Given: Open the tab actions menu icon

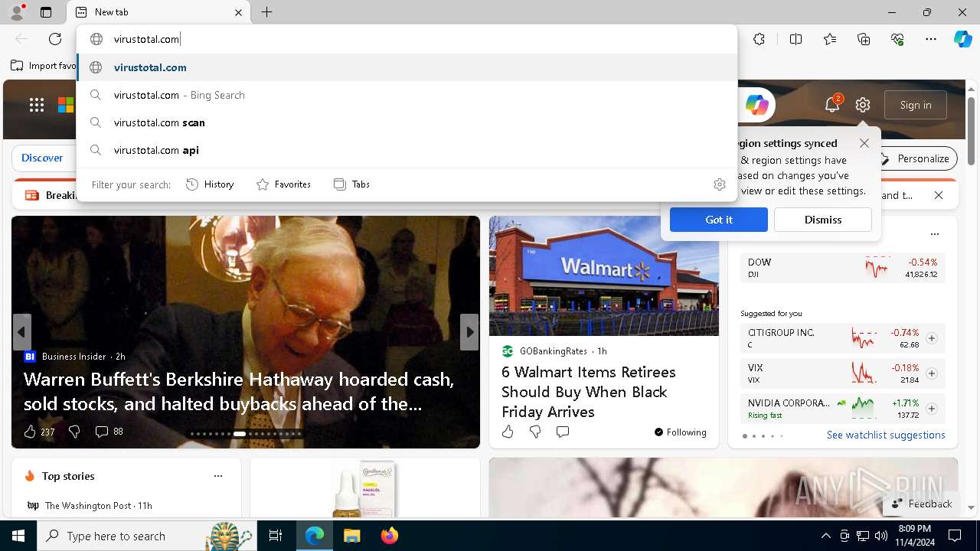Looking at the screenshot, I should [x=46, y=12].
